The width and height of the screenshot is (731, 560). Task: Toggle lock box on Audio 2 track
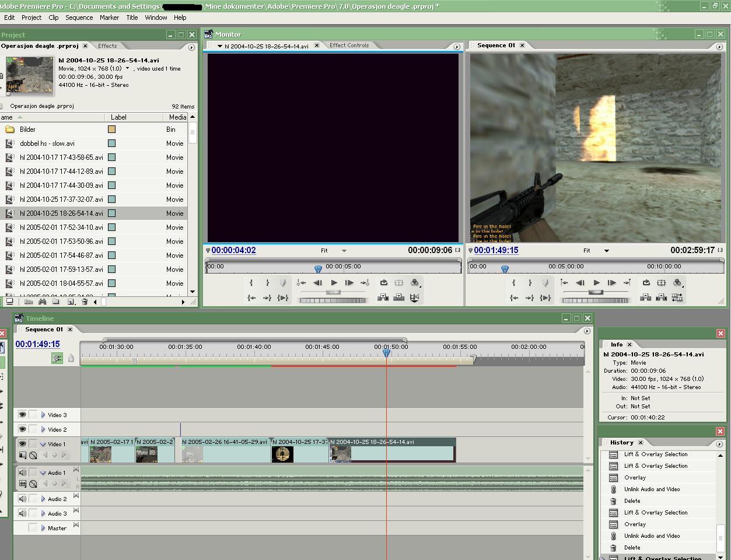point(33,499)
